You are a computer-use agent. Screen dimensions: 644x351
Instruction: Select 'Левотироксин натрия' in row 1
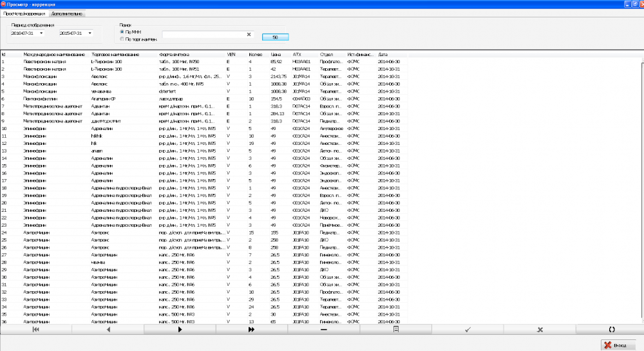pyautogui.click(x=44, y=62)
